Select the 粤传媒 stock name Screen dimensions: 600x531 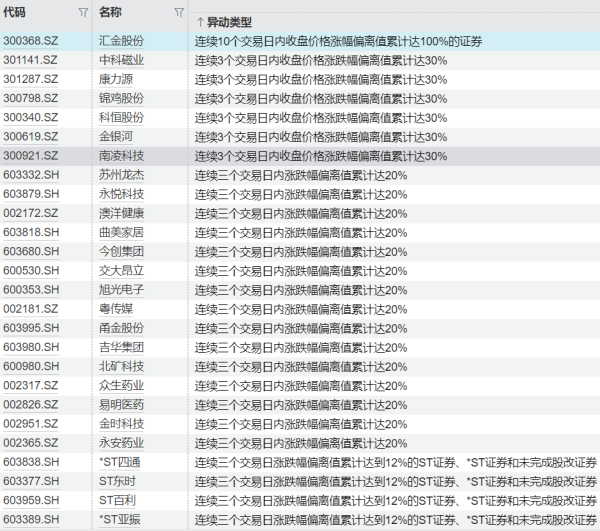coord(116,309)
